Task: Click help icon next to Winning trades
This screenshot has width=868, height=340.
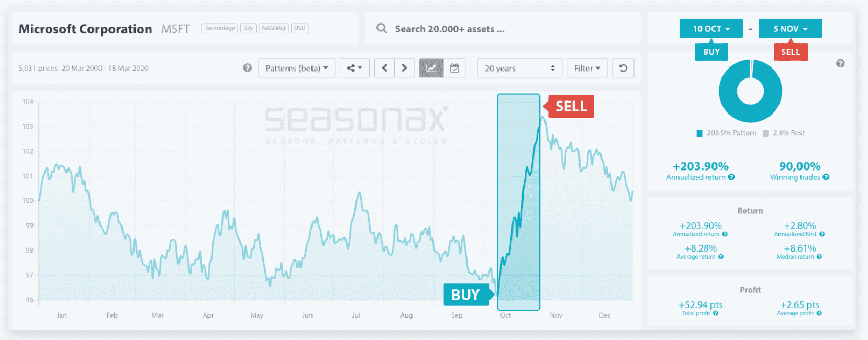Action: [826, 177]
